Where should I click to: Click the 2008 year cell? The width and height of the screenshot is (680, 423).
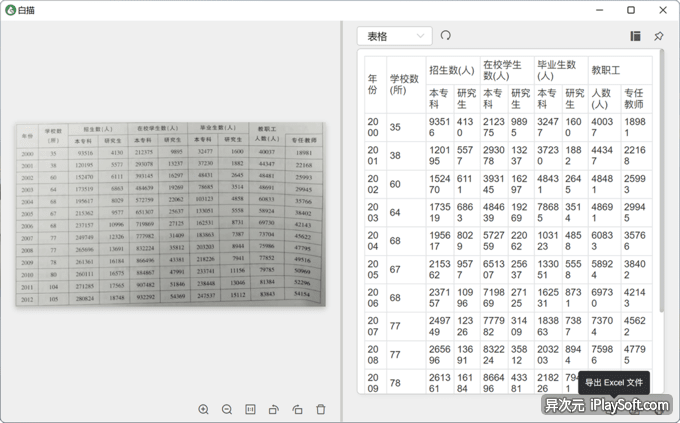pos(375,355)
